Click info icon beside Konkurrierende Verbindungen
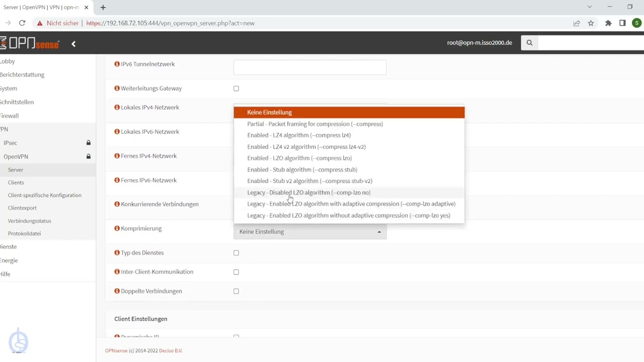644x362 pixels. tap(117, 204)
